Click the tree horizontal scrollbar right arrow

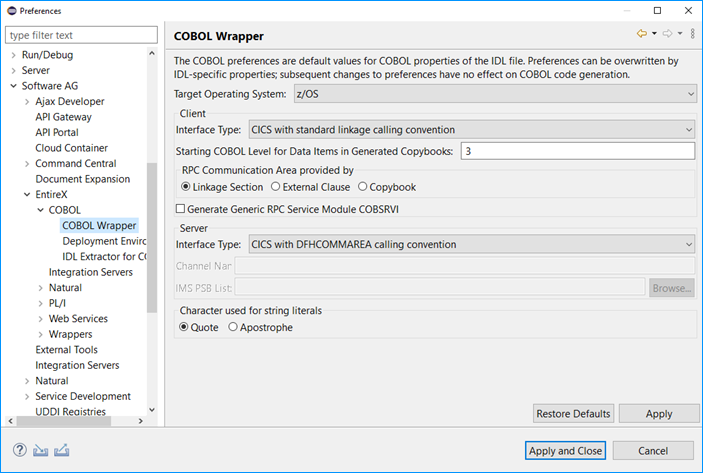pos(141,421)
